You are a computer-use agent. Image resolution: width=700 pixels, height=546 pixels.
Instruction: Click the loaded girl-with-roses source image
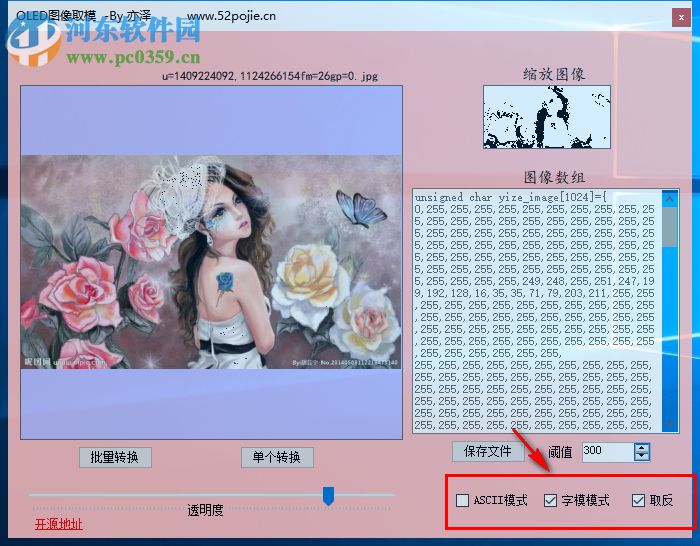click(x=211, y=262)
